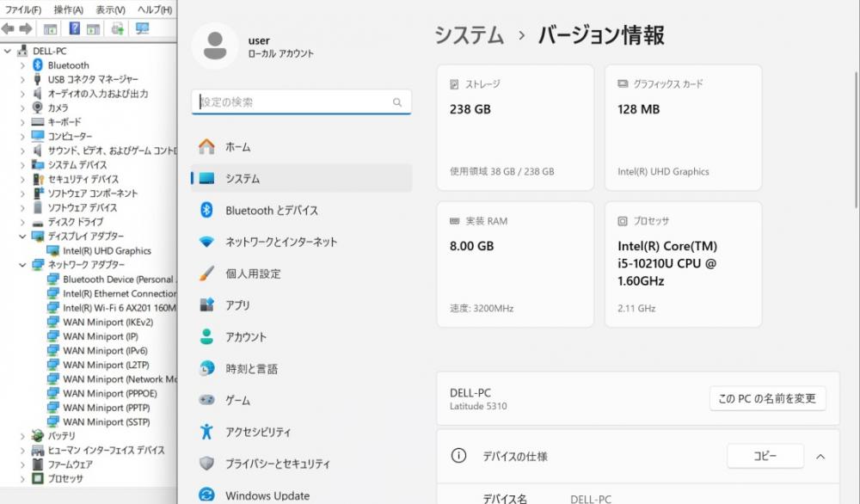The width and height of the screenshot is (860, 504).
Task: Open the 表示(V) menu
Action: pos(110,9)
